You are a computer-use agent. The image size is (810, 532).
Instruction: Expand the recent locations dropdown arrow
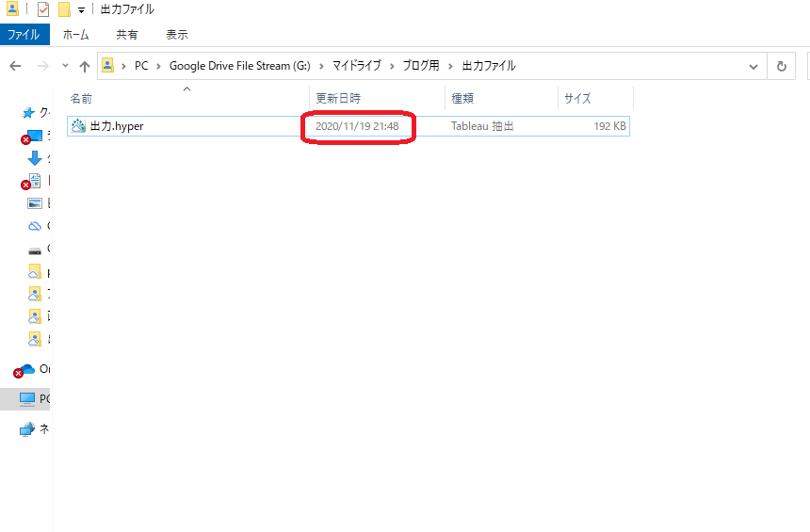coord(65,66)
